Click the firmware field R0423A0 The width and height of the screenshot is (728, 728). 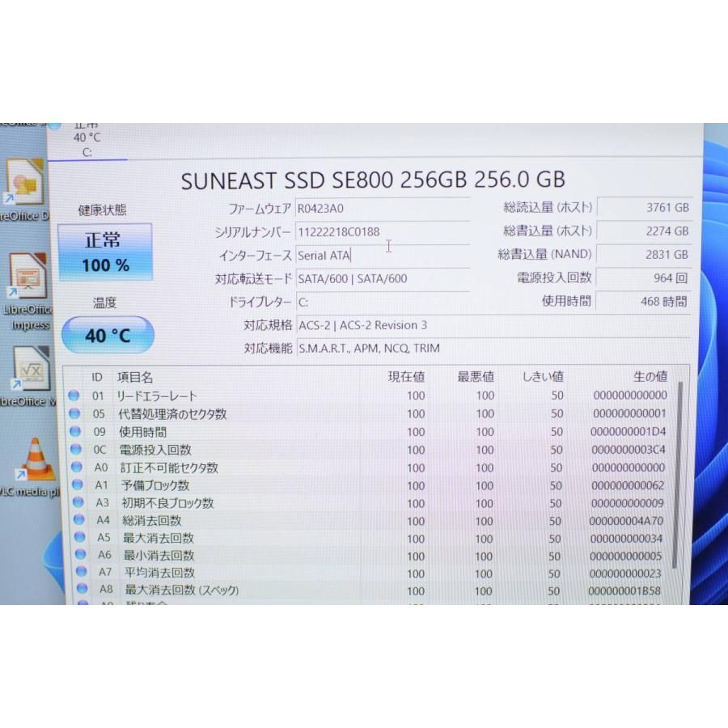coord(383,209)
